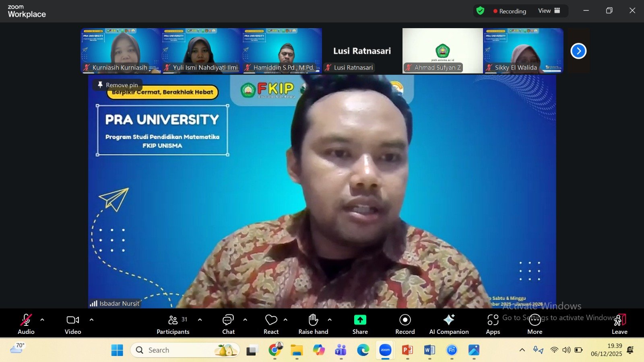Click the blue next-page arrow for participants
The height and width of the screenshot is (362, 644).
click(x=578, y=51)
